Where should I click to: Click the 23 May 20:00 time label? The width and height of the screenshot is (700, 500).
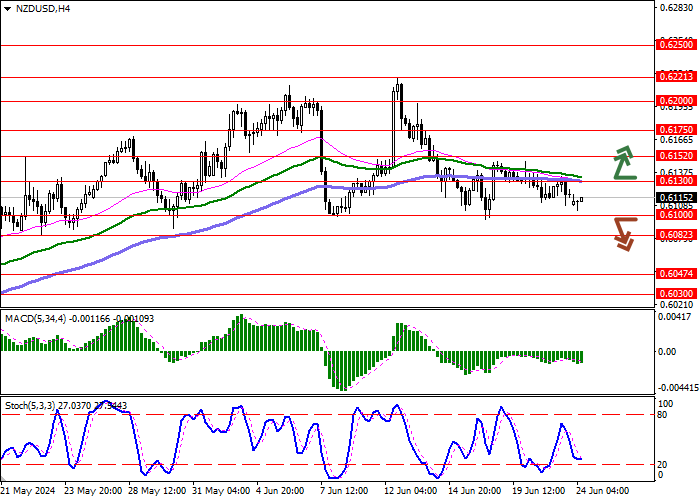[x=93, y=491]
